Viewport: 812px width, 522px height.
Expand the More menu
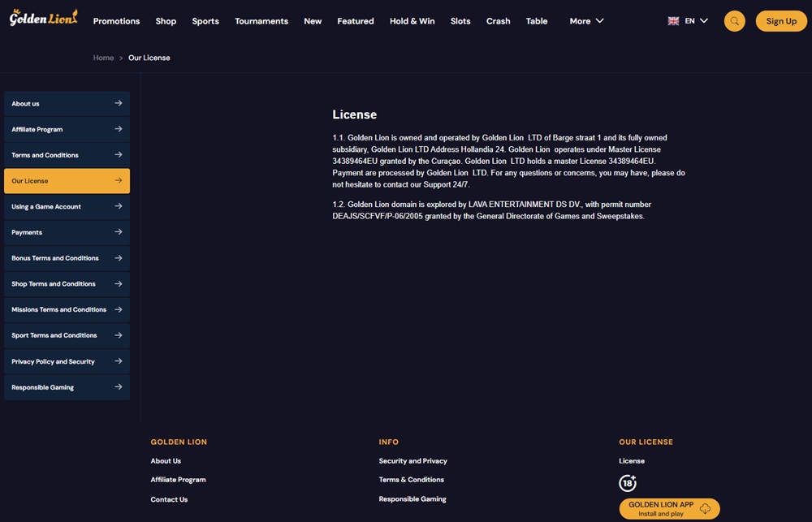click(586, 21)
